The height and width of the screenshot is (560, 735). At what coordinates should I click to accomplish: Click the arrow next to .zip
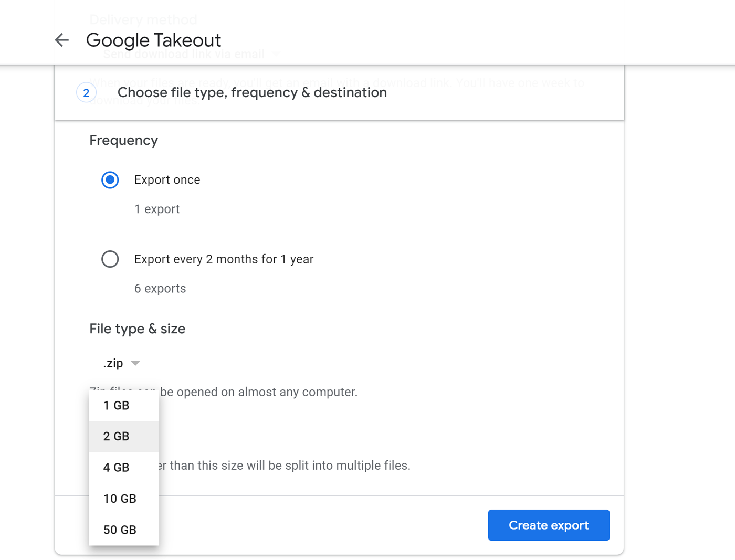click(x=135, y=363)
